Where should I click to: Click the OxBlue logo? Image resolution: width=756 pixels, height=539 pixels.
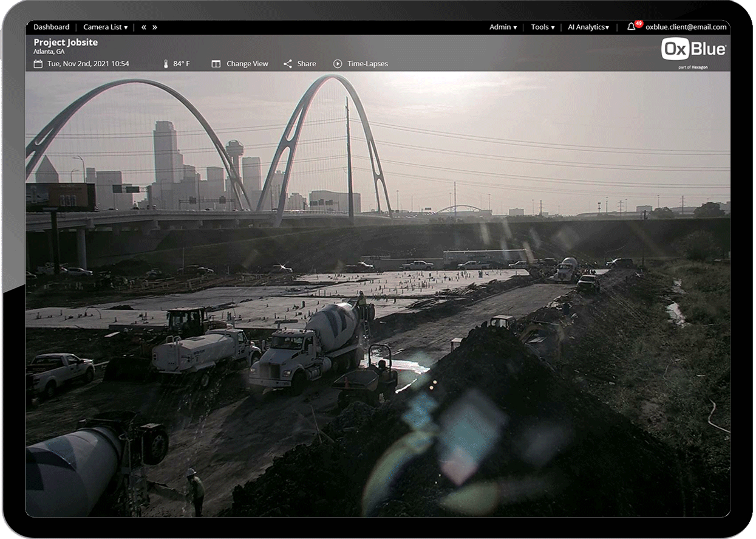pyautogui.click(x=694, y=49)
